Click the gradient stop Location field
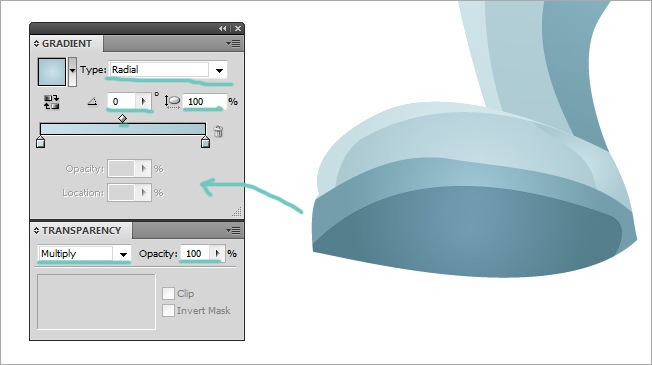Screen dimensions: 652x365 (121, 193)
